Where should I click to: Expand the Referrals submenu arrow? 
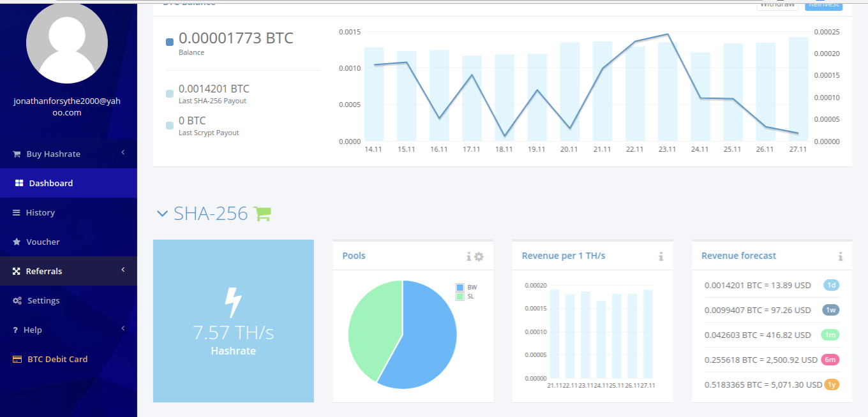click(x=123, y=270)
